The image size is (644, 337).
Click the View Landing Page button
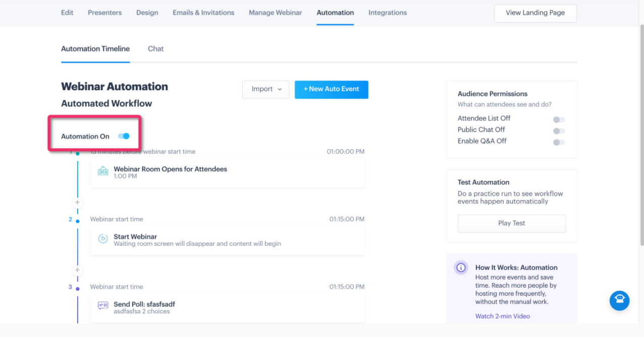(535, 13)
